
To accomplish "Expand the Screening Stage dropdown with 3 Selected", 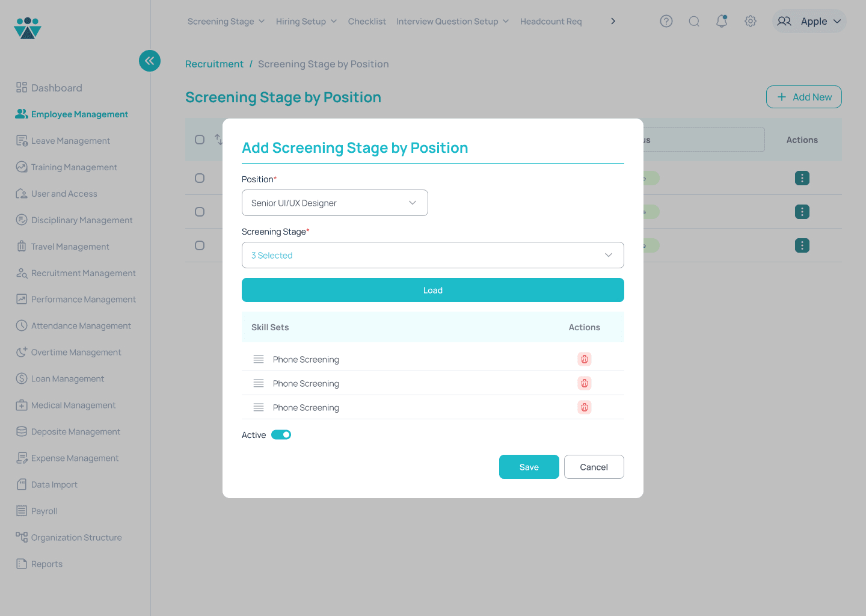I will tap(432, 255).
